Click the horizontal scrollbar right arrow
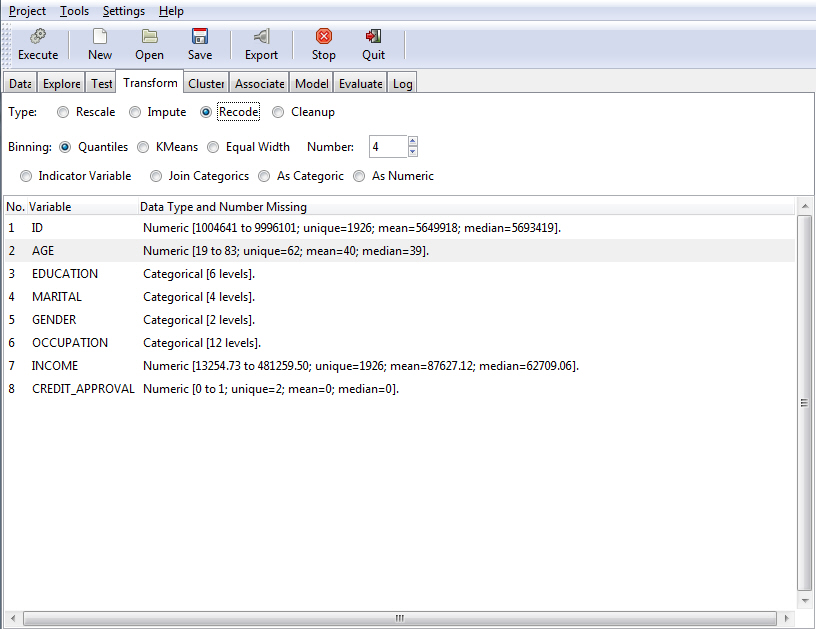Image resolution: width=816 pixels, height=629 pixels. [786, 619]
